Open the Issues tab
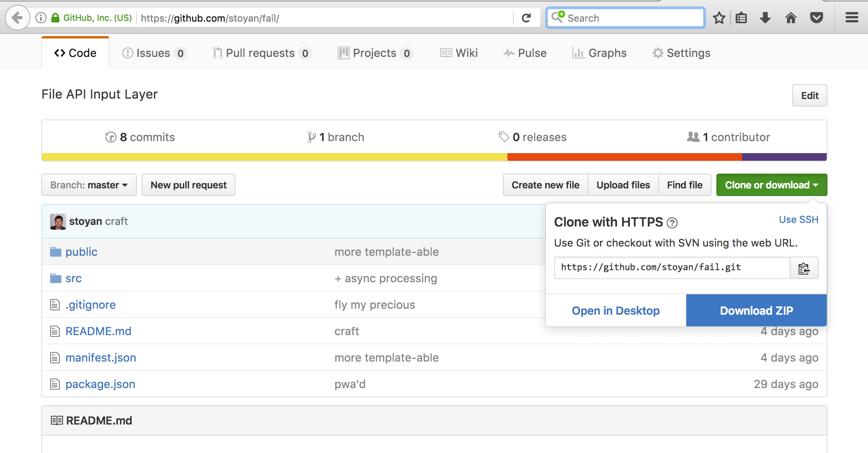Image resolution: width=868 pixels, height=453 pixels. pos(154,53)
